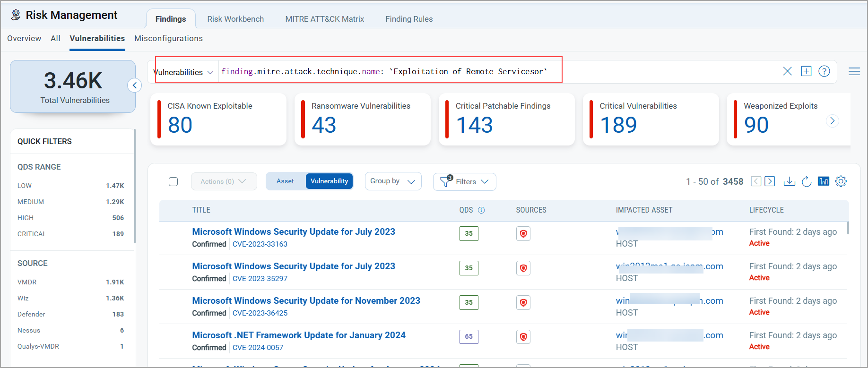Open table settings gear icon
868x368 pixels.
pyautogui.click(x=841, y=181)
